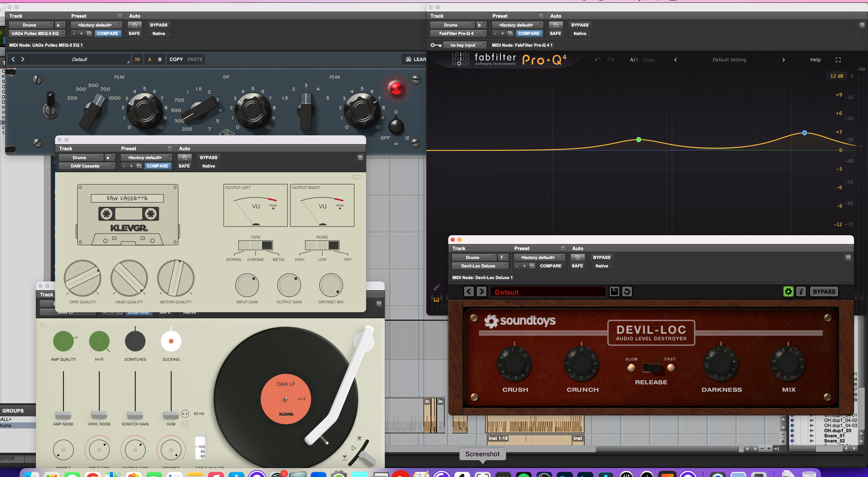Click Devil-Loc reset/undo circular arrow icon
868x477 pixels.
(x=627, y=291)
